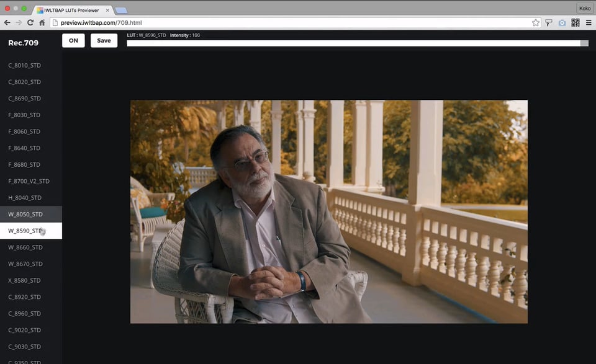The height and width of the screenshot is (364, 596).
Task: Click the browser back arrow
Action: [x=7, y=22]
